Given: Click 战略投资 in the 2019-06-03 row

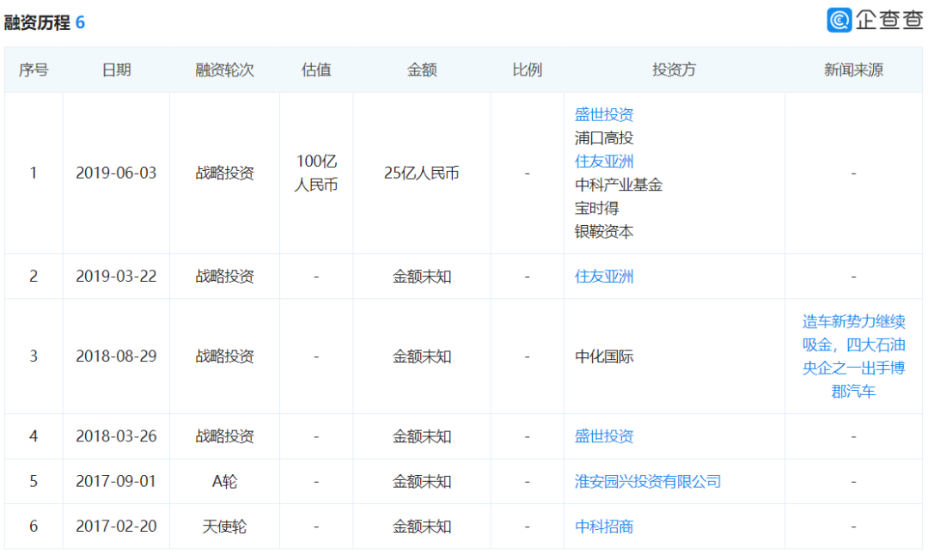Looking at the screenshot, I should (x=224, y=173).
